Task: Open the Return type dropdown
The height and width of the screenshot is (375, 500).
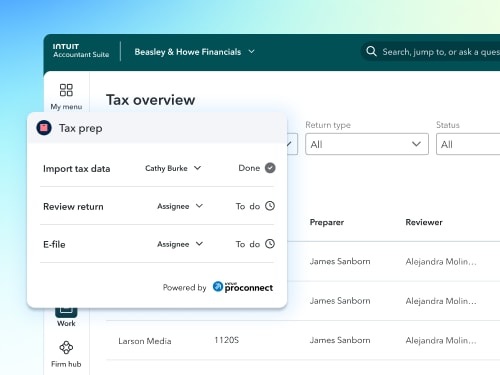Action: [x=367, y=144]
